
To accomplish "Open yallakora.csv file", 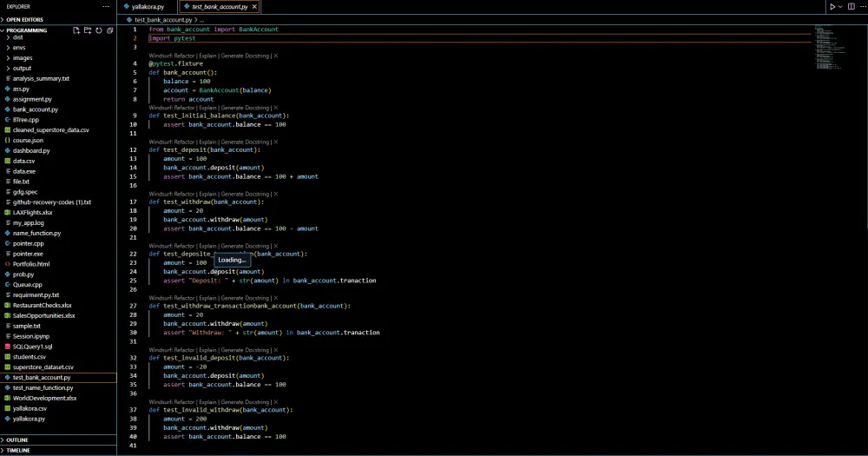I will coord(30,409).
